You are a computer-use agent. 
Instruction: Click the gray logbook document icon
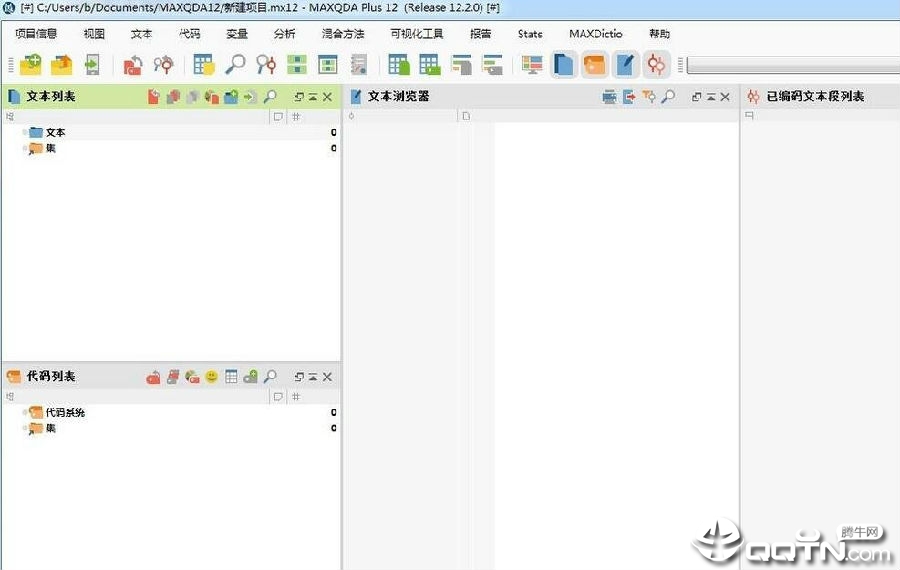359,64
